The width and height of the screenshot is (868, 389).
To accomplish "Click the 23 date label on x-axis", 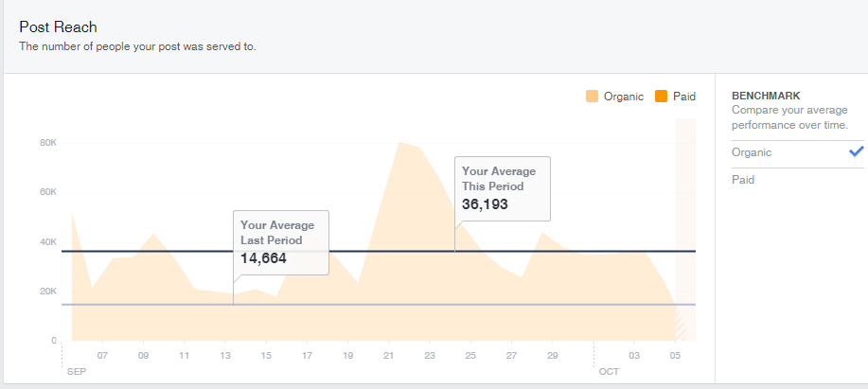I will coord(430,355).
